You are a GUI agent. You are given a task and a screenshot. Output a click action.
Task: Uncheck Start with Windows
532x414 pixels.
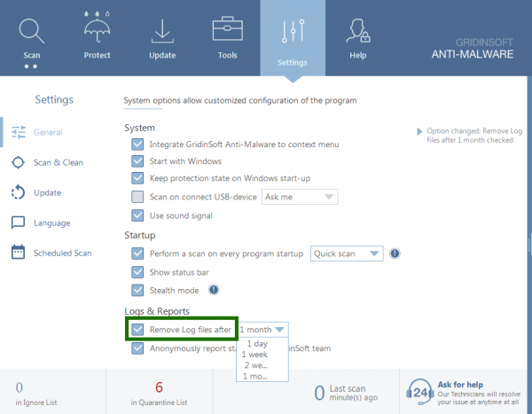coord(137,160)
